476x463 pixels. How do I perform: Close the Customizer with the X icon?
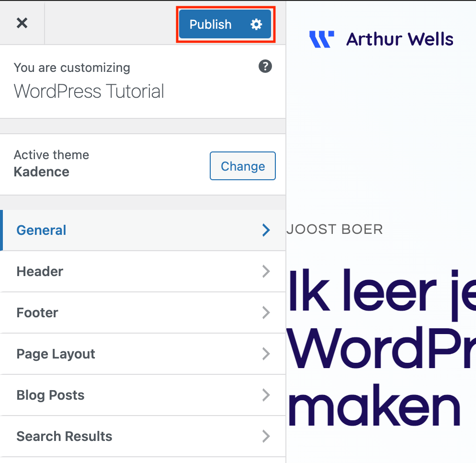click(x=22, y=23)
